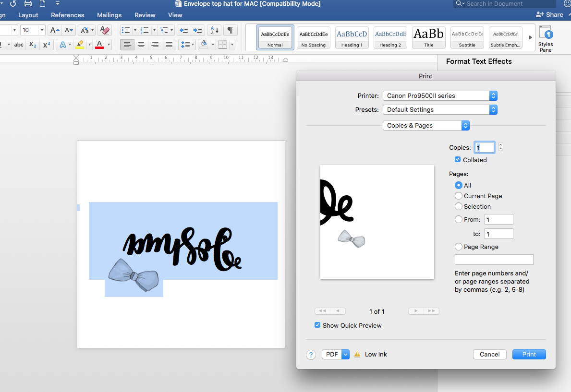Viewport: 571px width, 392px height.
Task: Click the Search in Document field
Action: pos(505,4)
